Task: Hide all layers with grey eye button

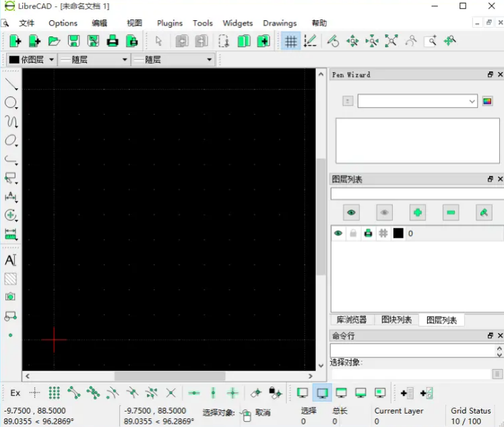Action: pos(385,212)
